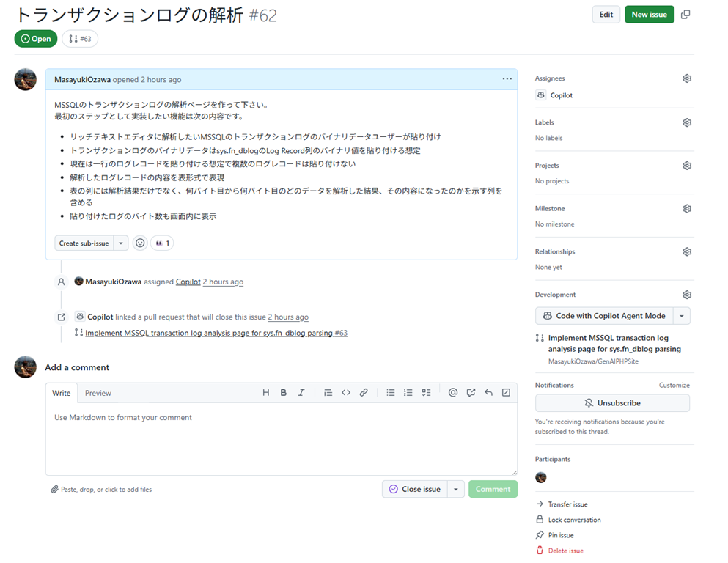728x563 pixels.
Task: Insert a numbered list
Action: (408, 393)
